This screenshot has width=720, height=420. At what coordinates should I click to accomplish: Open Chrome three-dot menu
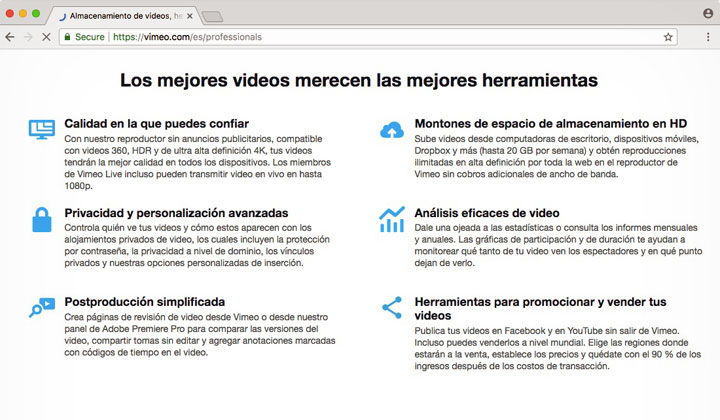708,37
